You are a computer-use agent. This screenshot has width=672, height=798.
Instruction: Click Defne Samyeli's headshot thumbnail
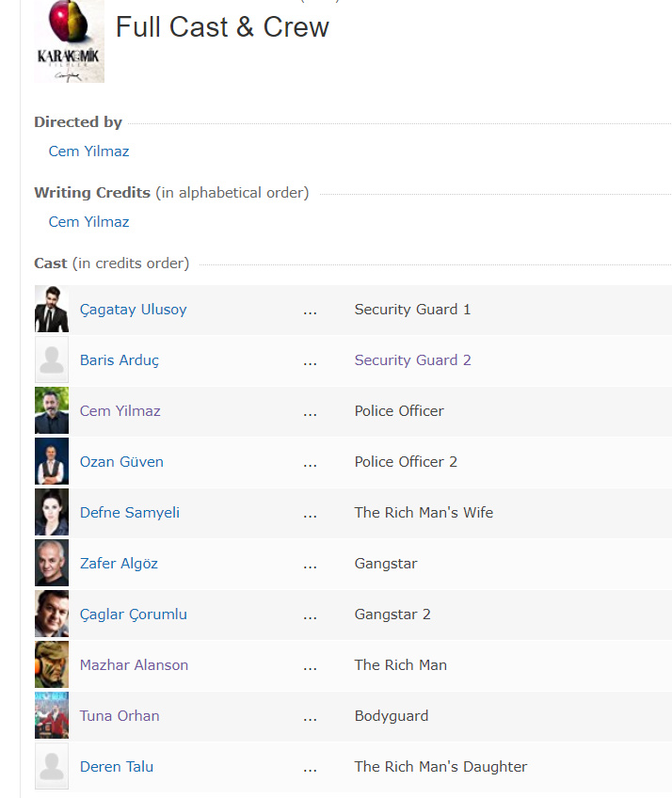coord(52,513)
